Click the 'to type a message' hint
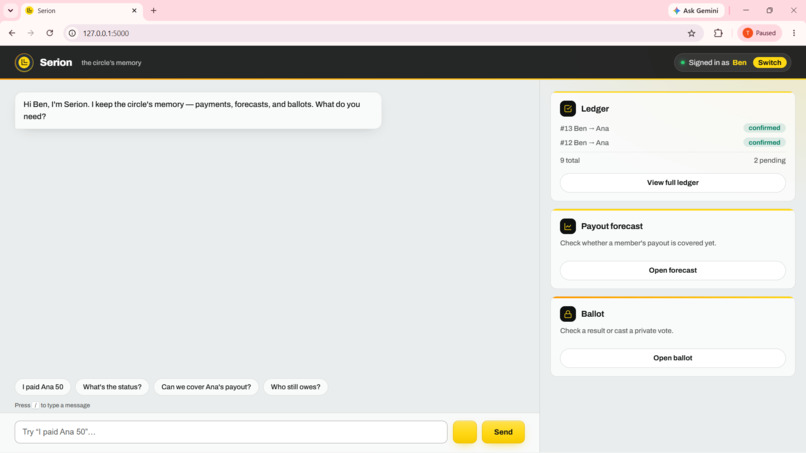Image resolution: width=806 pixels, height=453 pixels. (x=65, y=405)
